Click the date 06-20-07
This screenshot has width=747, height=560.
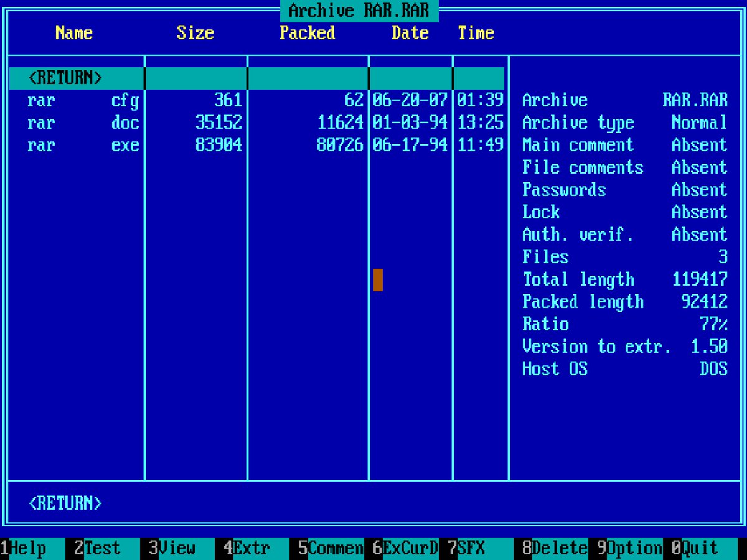coord(410,100)
